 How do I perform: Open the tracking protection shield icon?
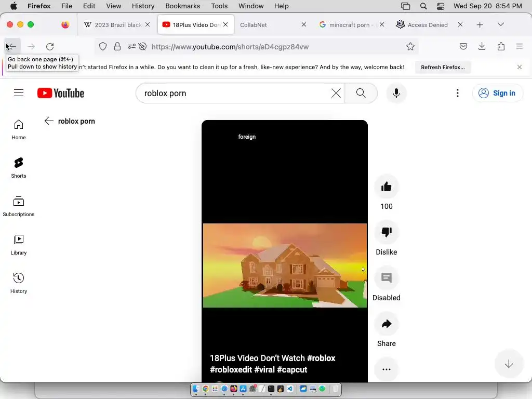coord(103,46)
